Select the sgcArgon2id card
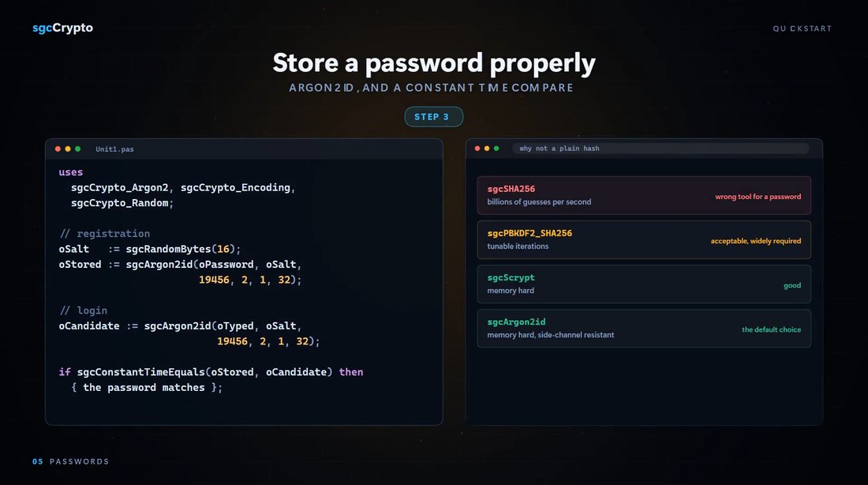Viewport: 868px width, 485px height. (644, 328)
